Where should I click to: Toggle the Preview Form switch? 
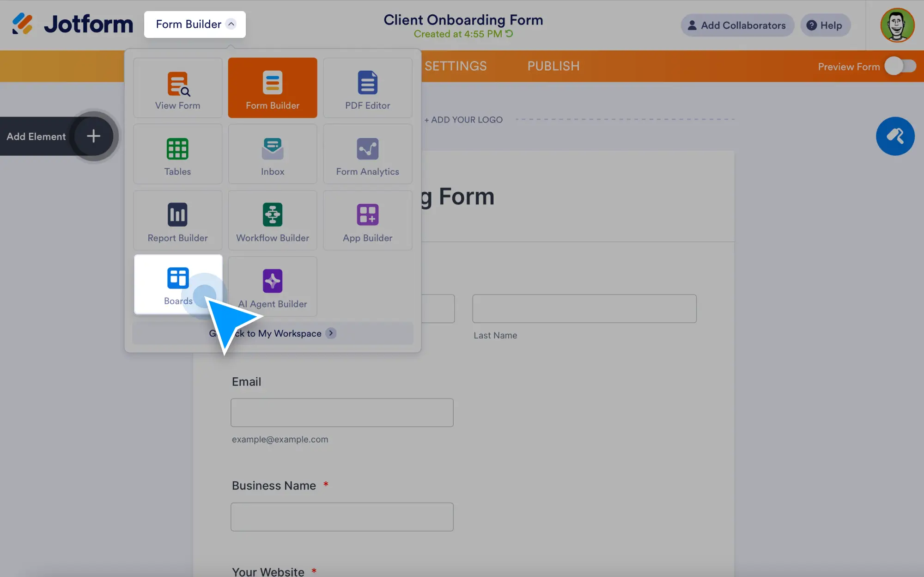(x=901, y=67)
